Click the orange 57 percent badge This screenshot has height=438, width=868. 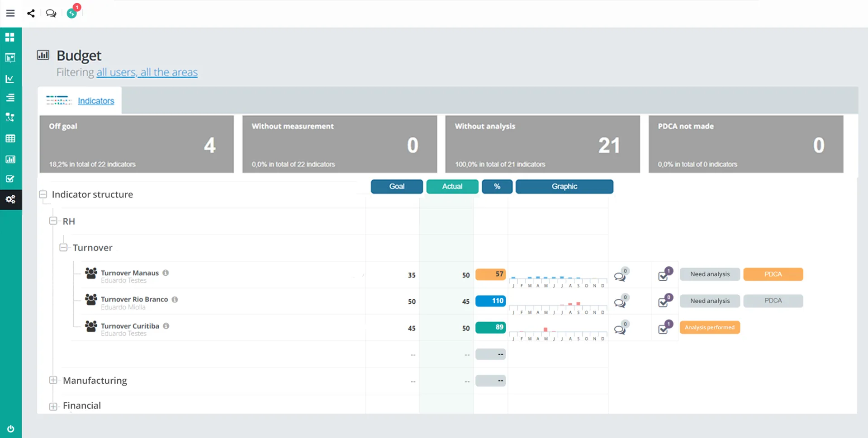[490, 274]
